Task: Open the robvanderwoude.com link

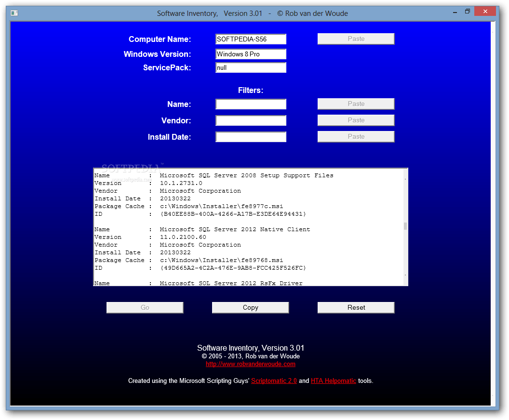Action: click(x=251, y=364)
